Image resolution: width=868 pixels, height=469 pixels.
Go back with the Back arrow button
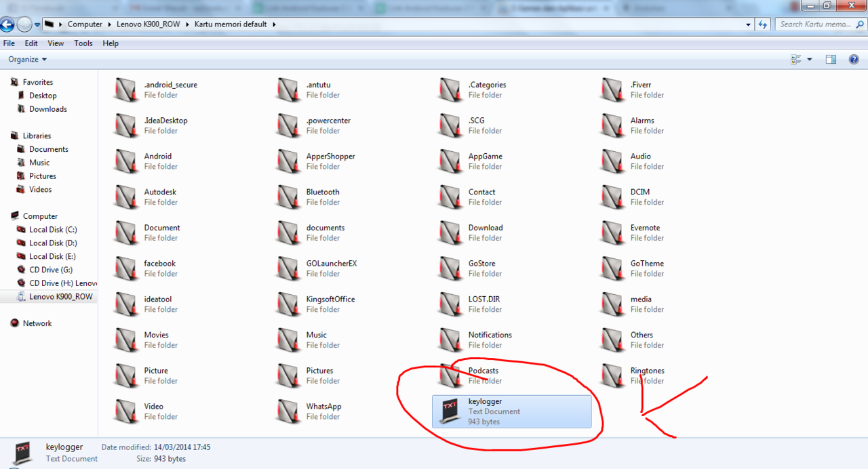pyautogui.click(x=7, y=24)
